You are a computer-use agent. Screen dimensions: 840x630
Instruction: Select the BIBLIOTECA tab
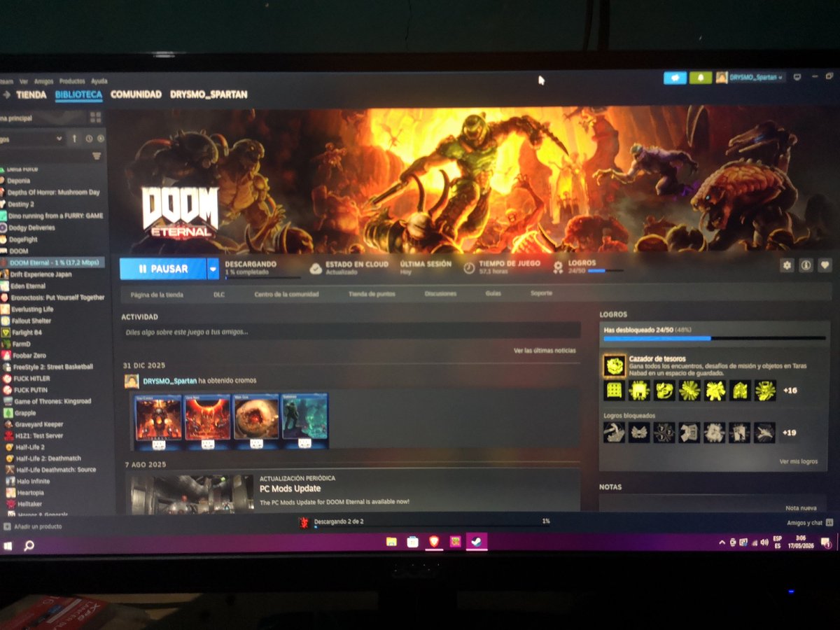[x=78, y=94]
